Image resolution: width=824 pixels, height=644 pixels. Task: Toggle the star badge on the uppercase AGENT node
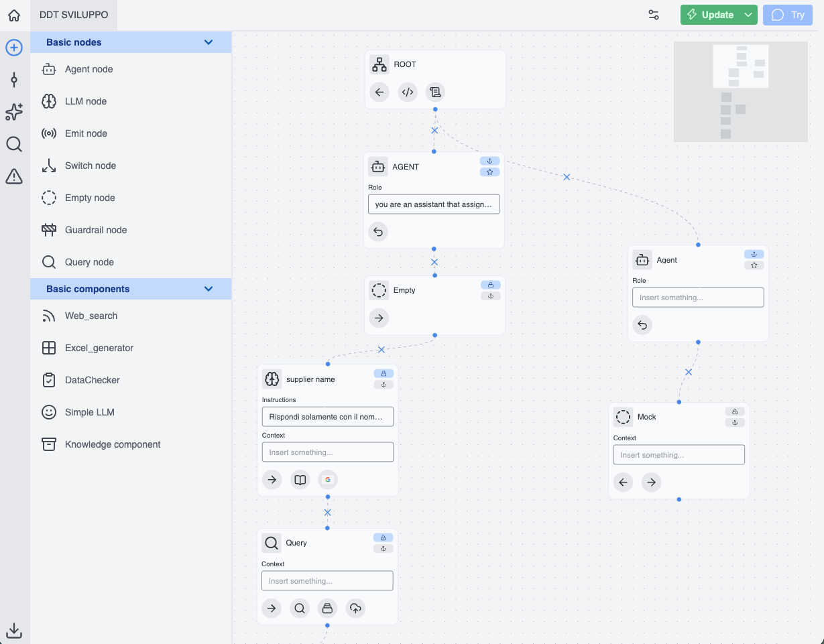pos(490,172)
